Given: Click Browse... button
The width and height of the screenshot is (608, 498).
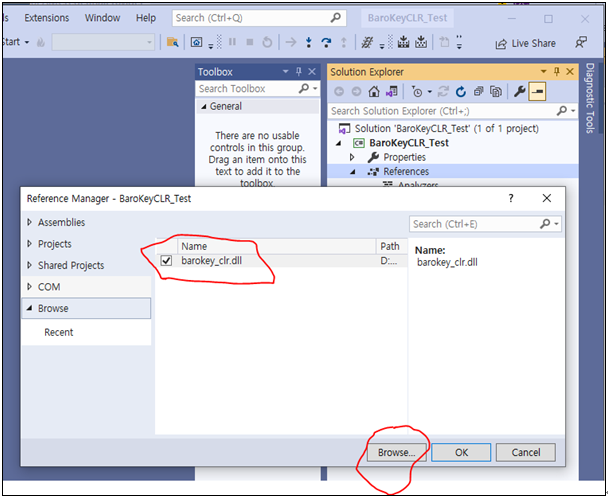Looking at the screenshot, I should pyautogui.click(x=396, y=452).
